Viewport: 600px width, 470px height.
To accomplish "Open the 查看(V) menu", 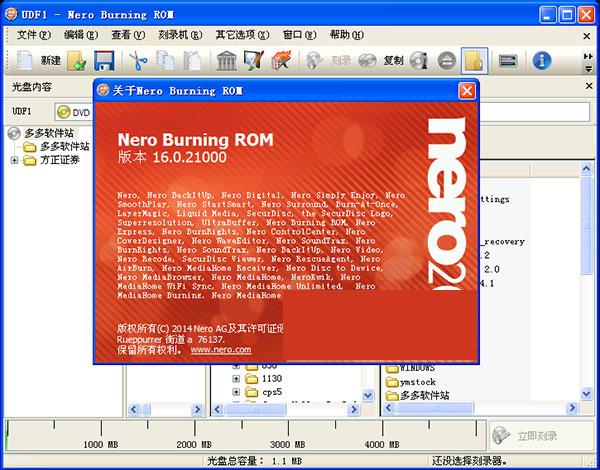I will pyautogui.click(x=128, y=35).
